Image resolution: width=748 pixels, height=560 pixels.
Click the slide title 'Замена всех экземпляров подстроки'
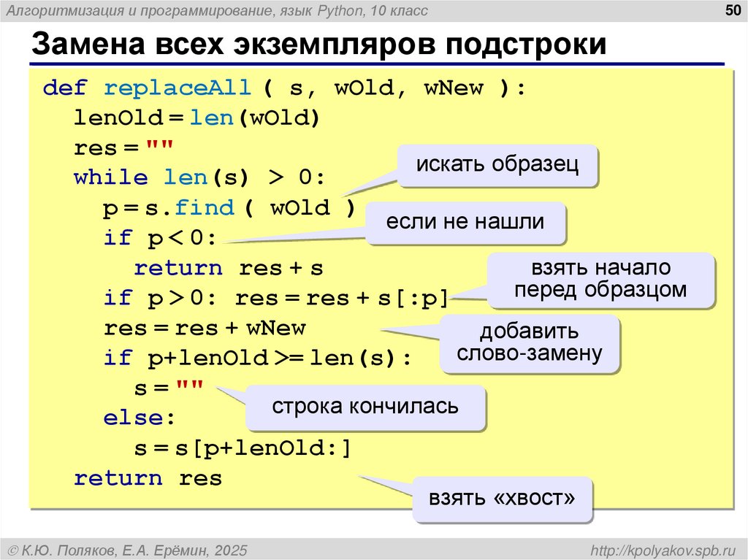point(318,44)
